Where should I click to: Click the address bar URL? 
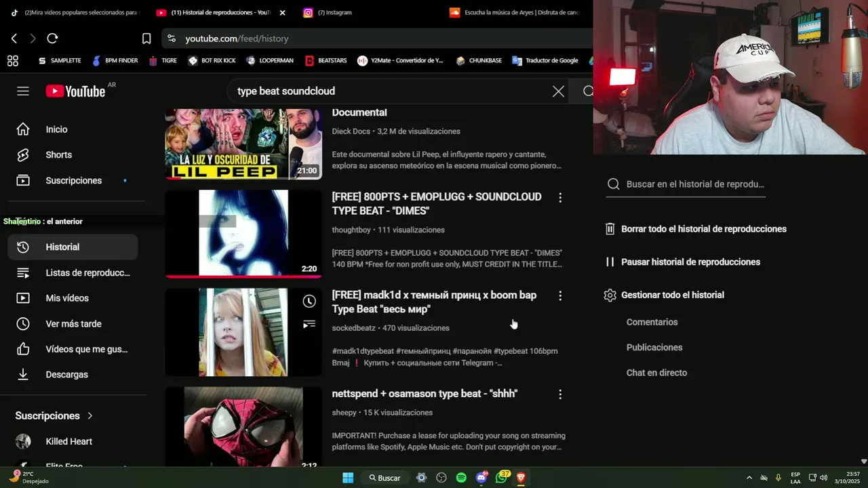point(237,39)
